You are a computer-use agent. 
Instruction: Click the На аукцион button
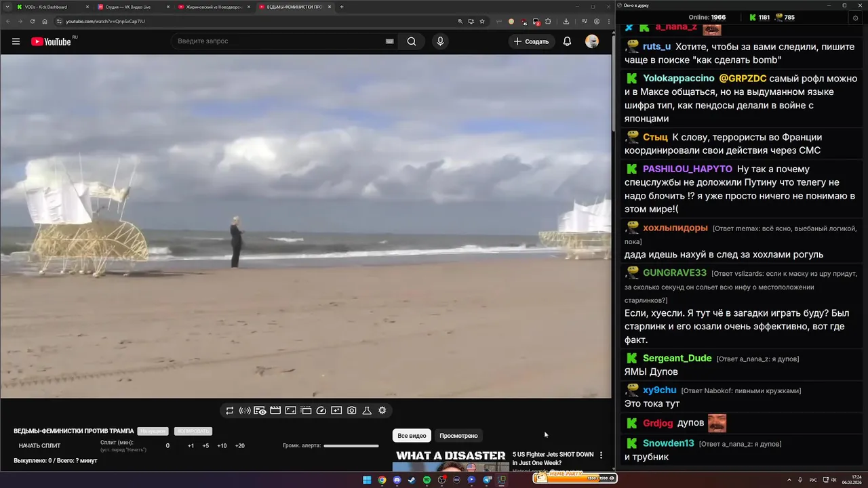[x=153, y=431]
